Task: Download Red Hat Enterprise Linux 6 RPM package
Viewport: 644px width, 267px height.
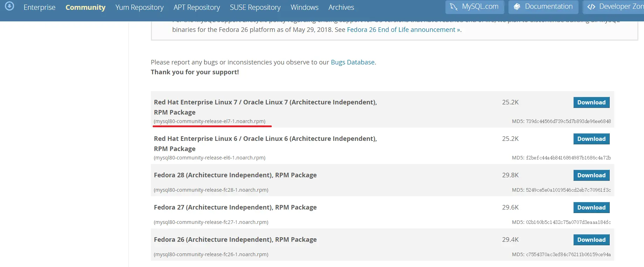Action: coord(591,139)
